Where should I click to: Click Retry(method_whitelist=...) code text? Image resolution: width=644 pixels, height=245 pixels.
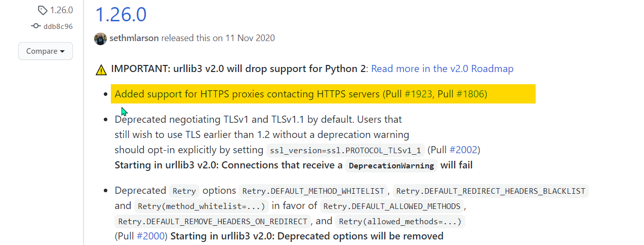[x=200, y=206]
